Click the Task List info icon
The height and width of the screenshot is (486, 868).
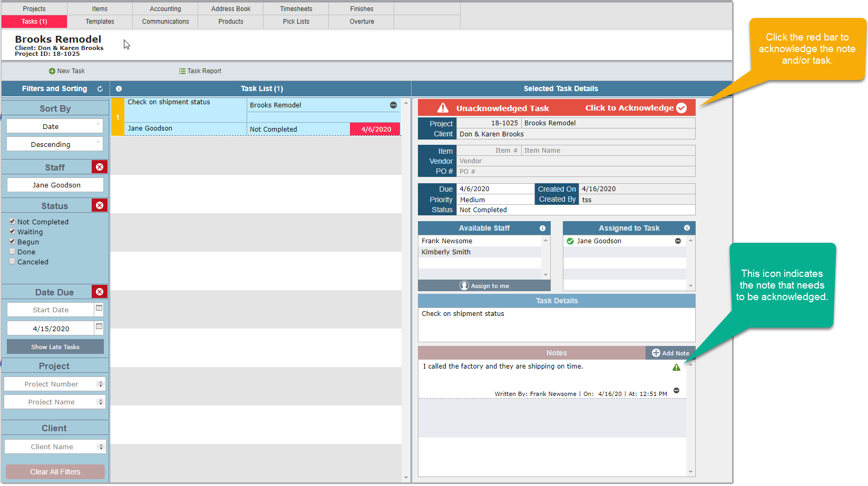(119, 89)
